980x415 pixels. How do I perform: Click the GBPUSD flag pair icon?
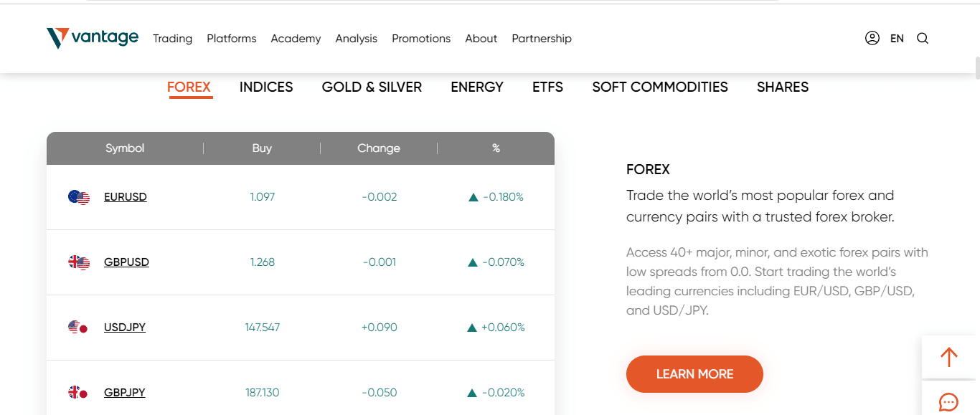(79, 262)
